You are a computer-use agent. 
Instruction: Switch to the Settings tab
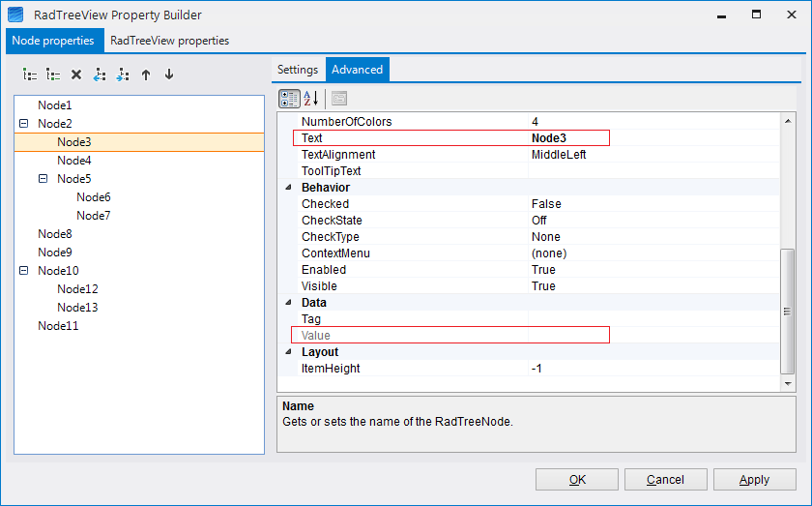[298, 70]
